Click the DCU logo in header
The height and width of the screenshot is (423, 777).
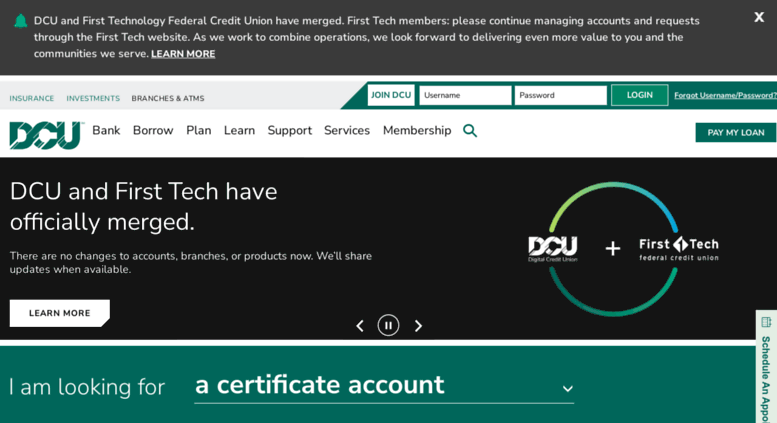[46, 135]
